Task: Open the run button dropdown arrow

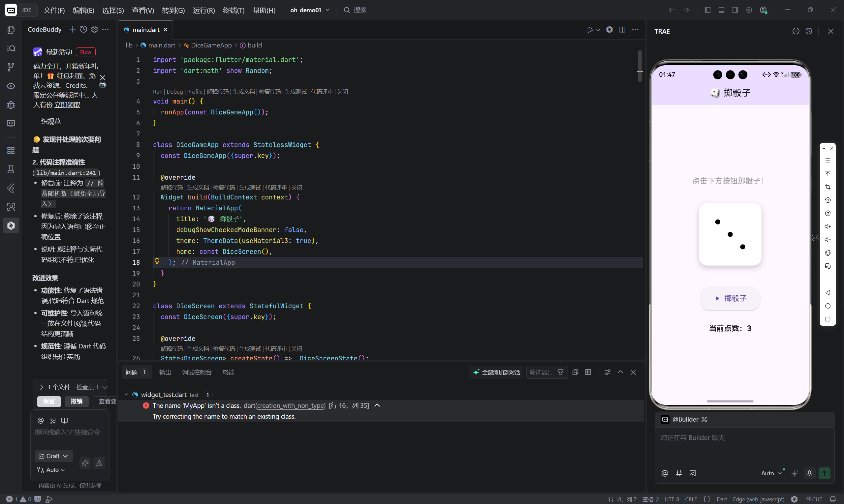Action: pyautogui.click(x=598, y=30)
